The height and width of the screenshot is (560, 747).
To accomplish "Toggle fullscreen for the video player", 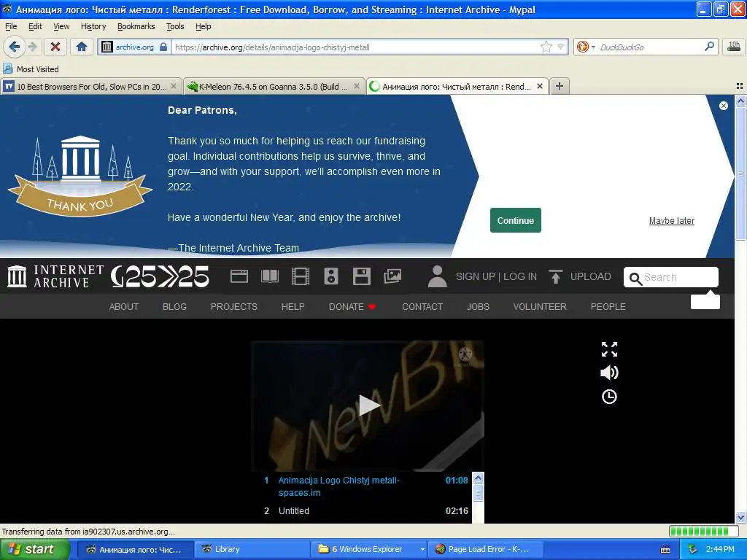I will click(x=609, y=349).
